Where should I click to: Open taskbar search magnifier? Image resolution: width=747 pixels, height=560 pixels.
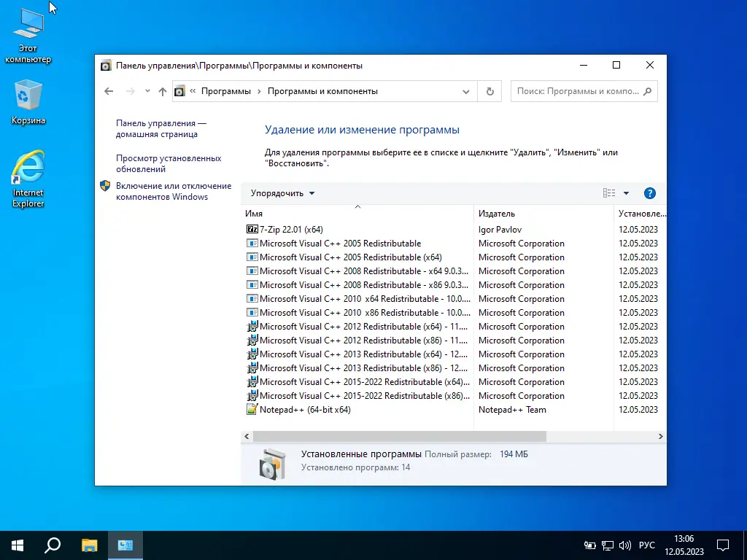point(53,545)
